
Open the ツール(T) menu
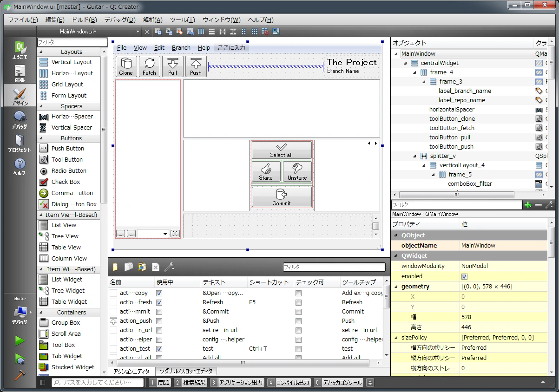tap(183, 20)
